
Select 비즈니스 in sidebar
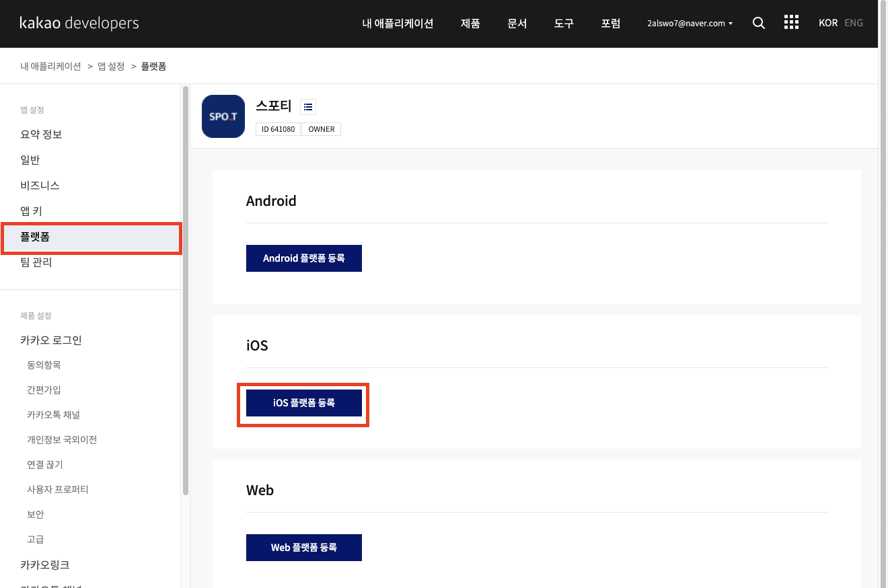(40, 186)
